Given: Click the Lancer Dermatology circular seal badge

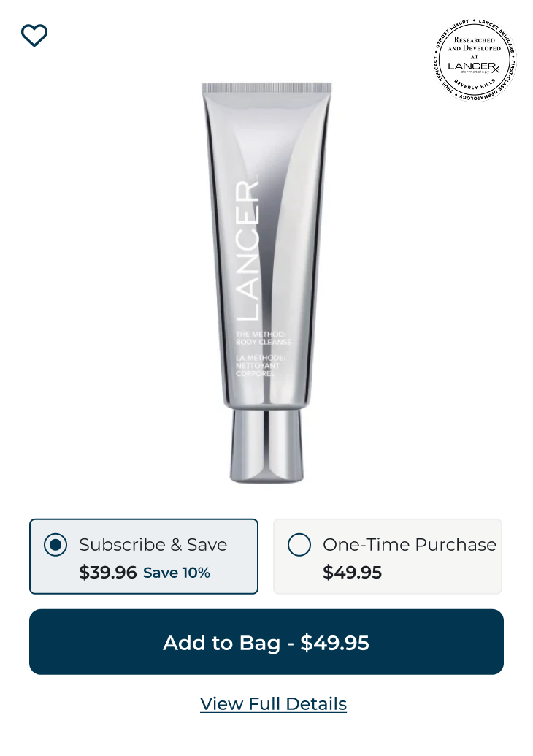Looking at the screenshot, I should tap(474, 61).
